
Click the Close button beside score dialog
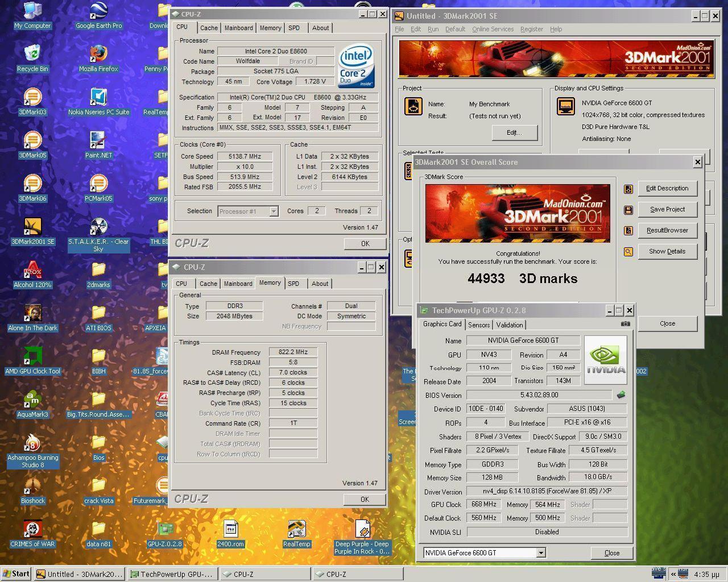[667, 323]
